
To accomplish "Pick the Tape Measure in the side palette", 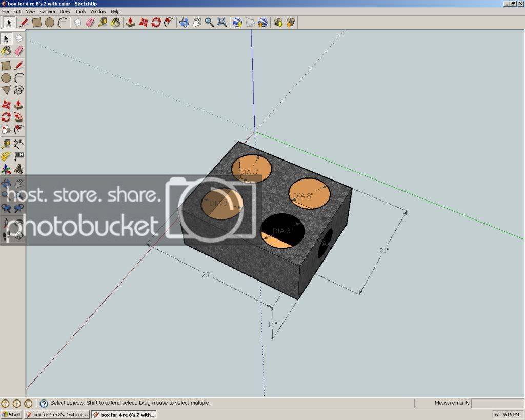I will pos(6,144).
